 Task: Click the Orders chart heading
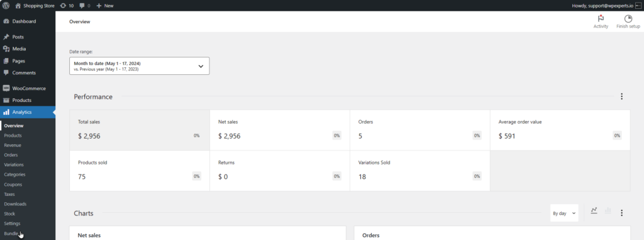[x=371, y=236]
